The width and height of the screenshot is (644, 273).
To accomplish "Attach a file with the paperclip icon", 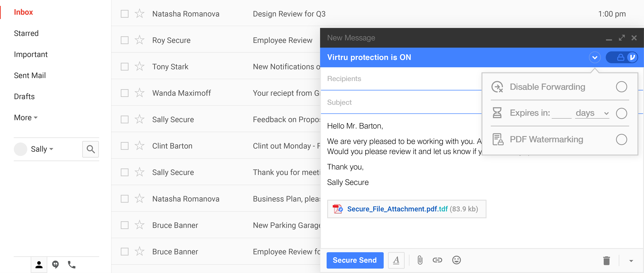I will click(x=420, y=260).
